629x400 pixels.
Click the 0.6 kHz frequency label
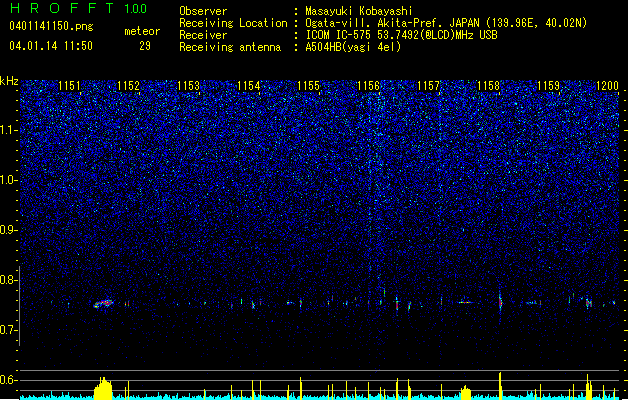(9, 380)
